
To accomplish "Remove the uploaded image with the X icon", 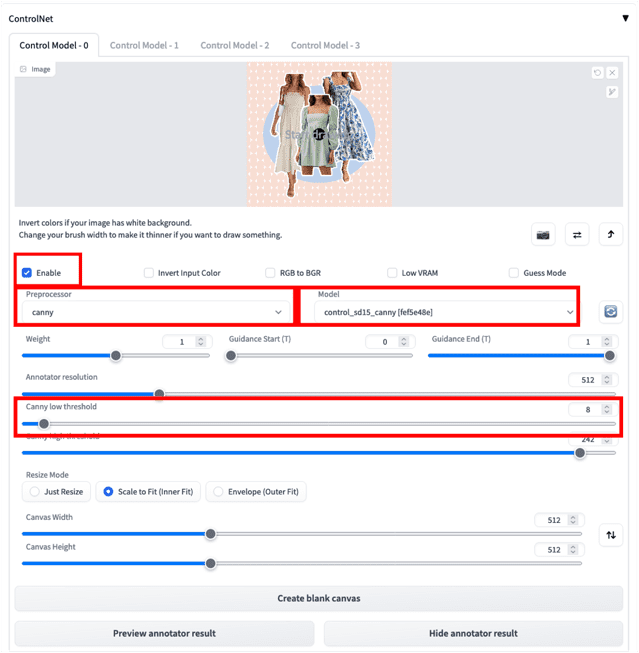I will pos(612,72).
